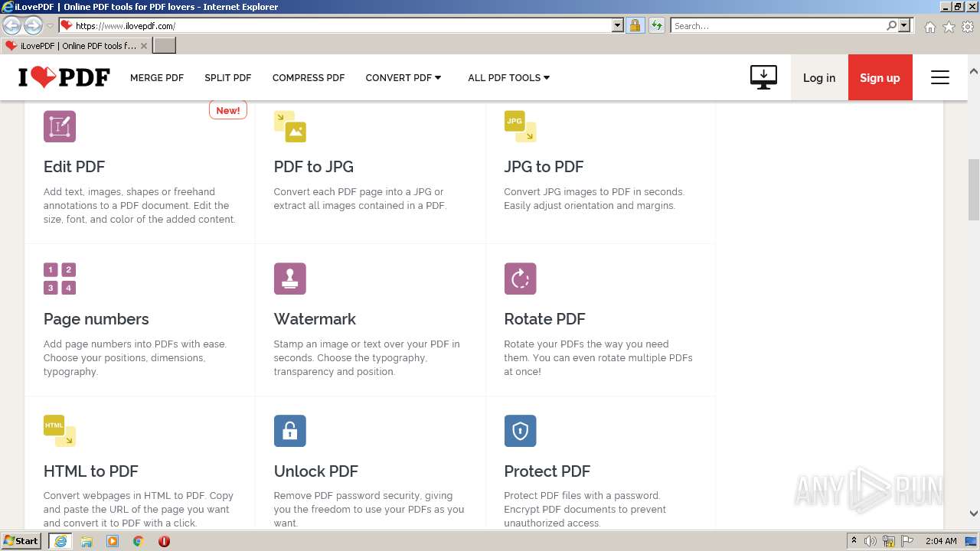Choose the Rotate PDF icon
The height and width of the screenshot is (551, 980).
[520, 279]
